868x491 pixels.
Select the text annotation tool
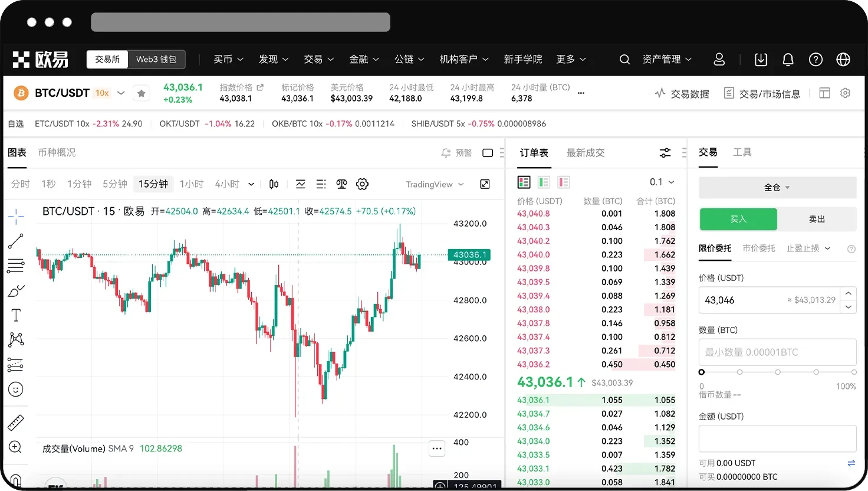pyautogui.click(x=16, y=315)
